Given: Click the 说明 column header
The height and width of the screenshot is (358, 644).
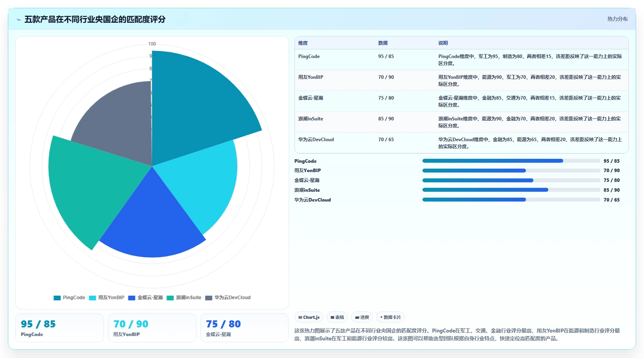Looking at the screenshot, I should point(443,43).
